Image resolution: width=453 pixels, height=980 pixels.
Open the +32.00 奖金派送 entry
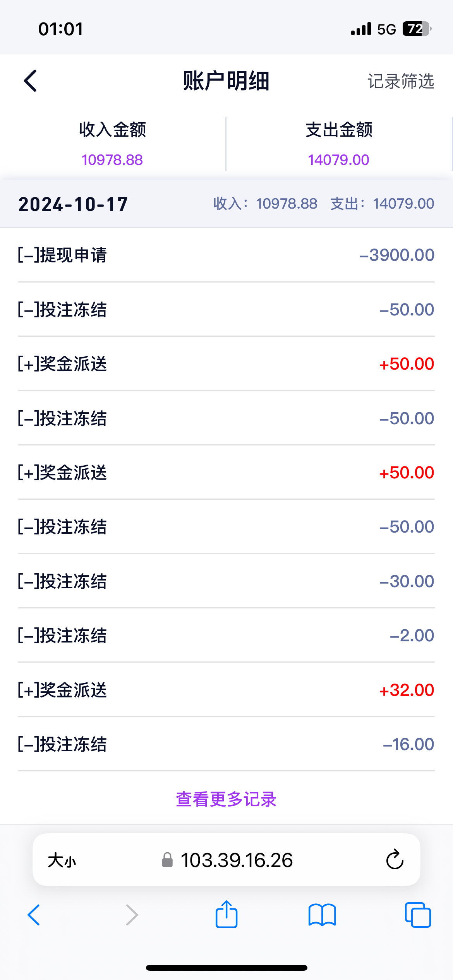point(226,690)
